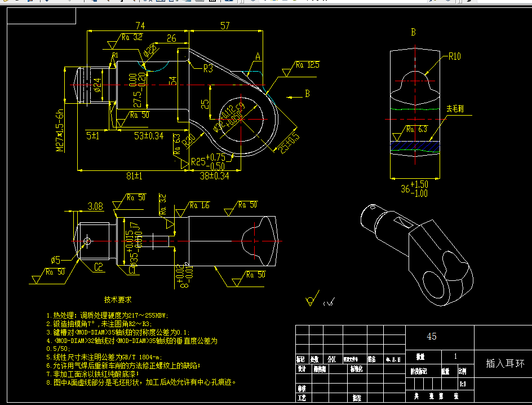532x405 pixels.
Task: Select the material text 45 in title block
Action: (x=431, y=337)
